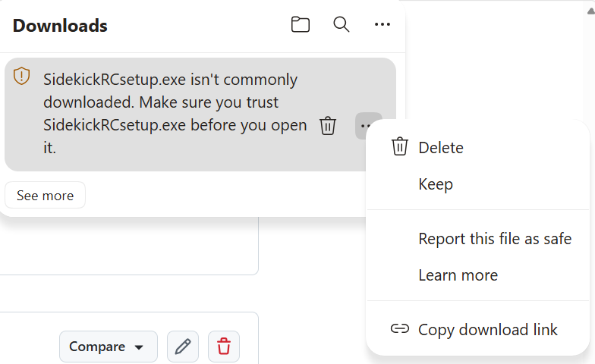The image size is (595, 364).
Task: Open Downloads panel more options menu
Action: tap(382, 24)
